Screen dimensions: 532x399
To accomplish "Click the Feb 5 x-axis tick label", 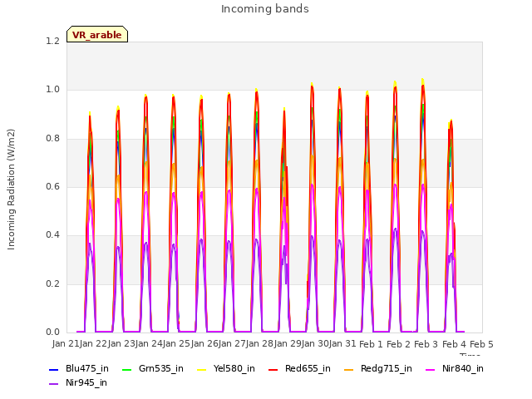I will point(481,344).
